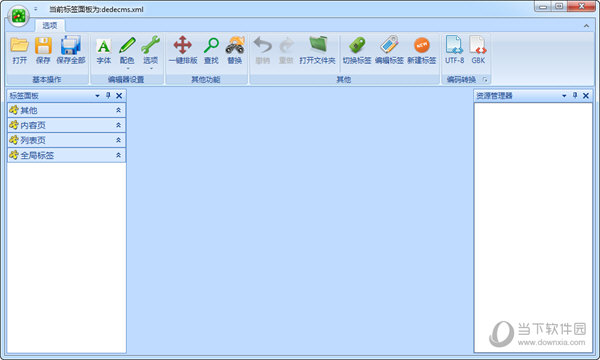Maximize the application window
Screen dimensions: 600x360
pyautogui.click(x=559, y=7)
